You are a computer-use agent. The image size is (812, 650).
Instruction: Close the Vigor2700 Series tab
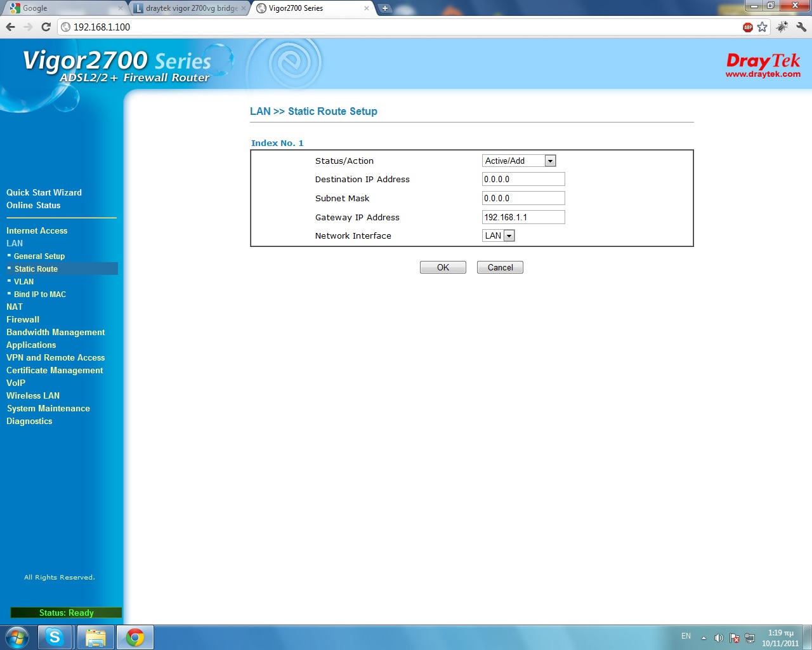click(x=367, y=8)
